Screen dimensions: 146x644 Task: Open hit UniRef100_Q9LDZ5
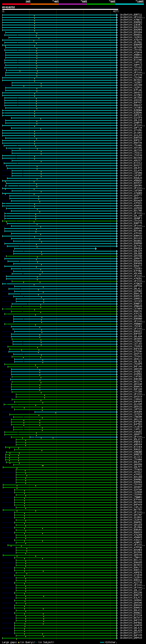131,251
